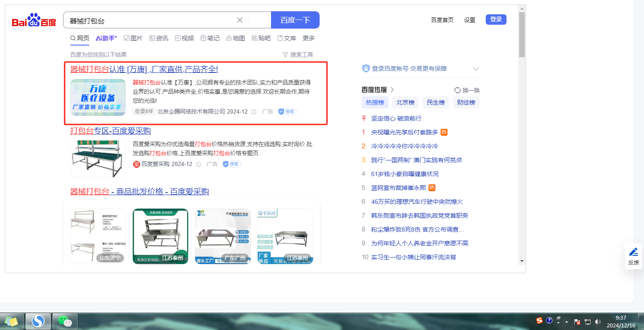Switch to the 地图 tab
This screenshot has width=644, height=330.
(x=235, y=38)
